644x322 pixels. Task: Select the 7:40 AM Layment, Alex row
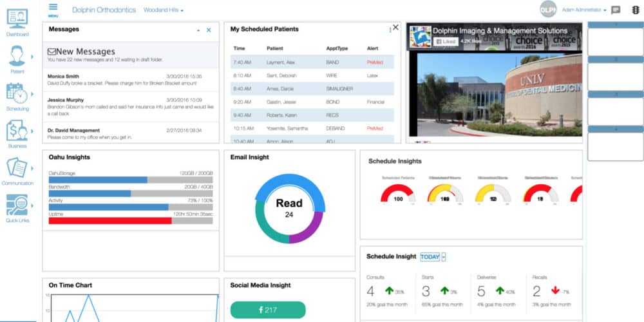point(312,62)
